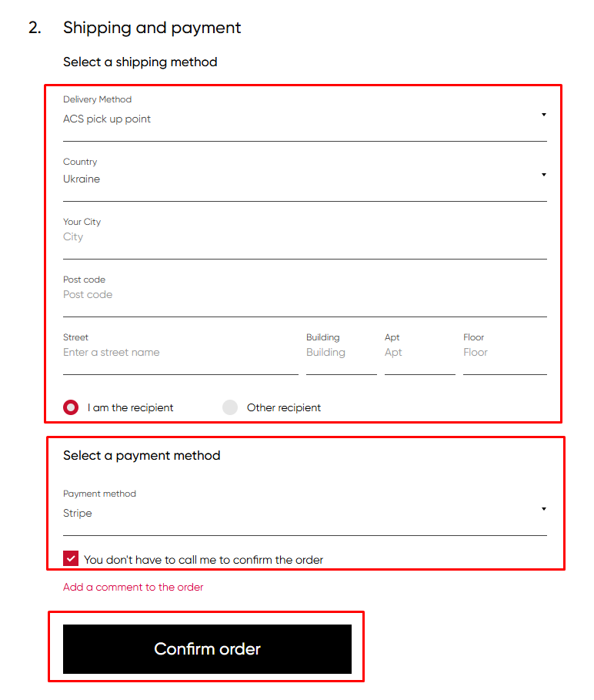Viewport: 594px width, 700px height.
Task: Click the Delivery Method dropdown arrow icon
Action: pos(543,115)
